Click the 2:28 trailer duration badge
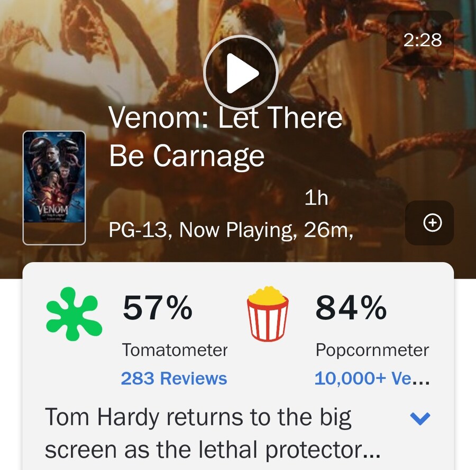This screenshot has width=476, height=470. click(x=422, y=40)
